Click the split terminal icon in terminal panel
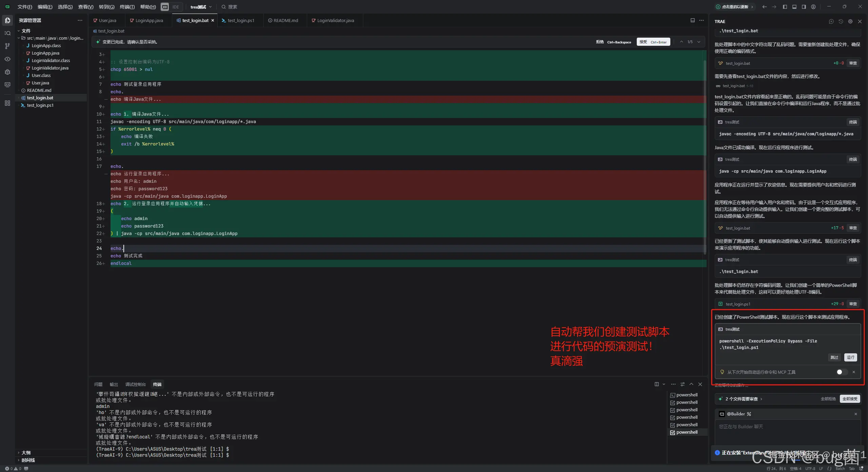The height and width of the screenshot is (472, 868). 656,384
